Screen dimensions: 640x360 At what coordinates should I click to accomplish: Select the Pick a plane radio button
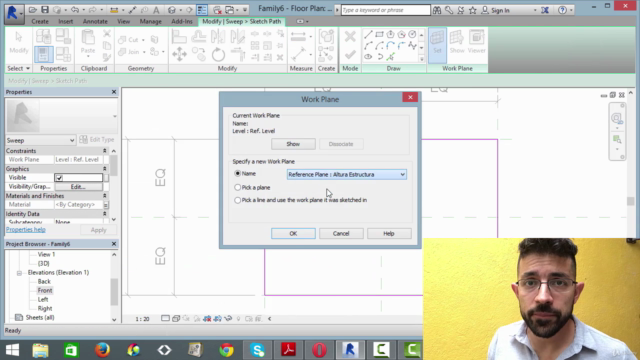pos(238,187)
